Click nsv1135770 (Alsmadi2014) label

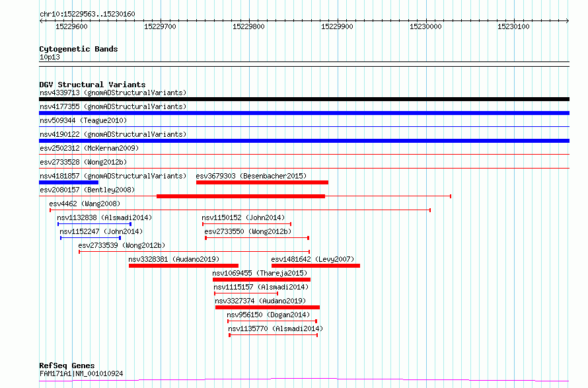tap(276, 329)
